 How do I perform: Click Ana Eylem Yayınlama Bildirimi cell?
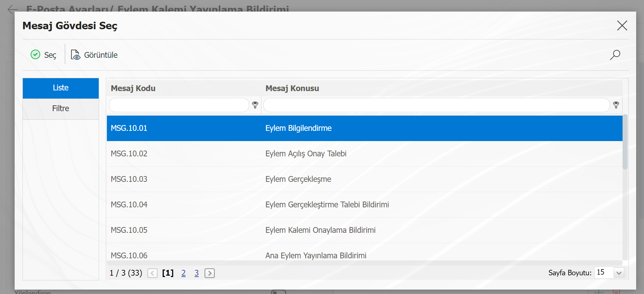[316, 255]
